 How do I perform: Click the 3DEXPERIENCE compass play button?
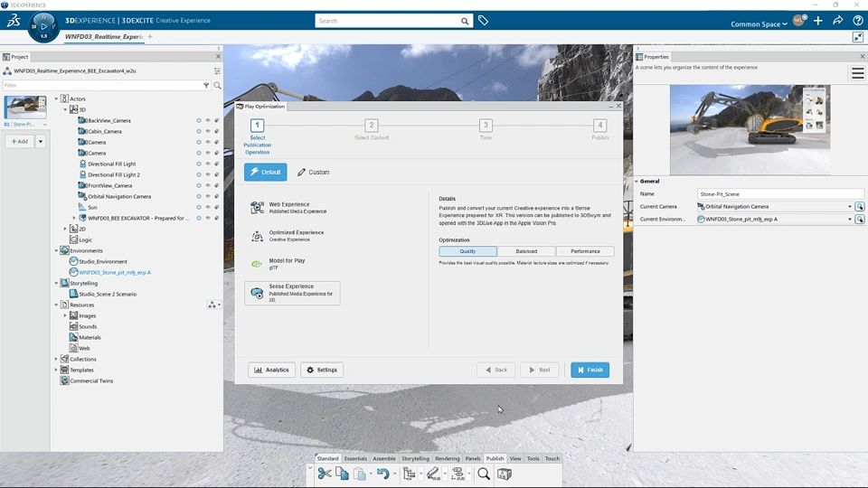(x=43, y=26)
